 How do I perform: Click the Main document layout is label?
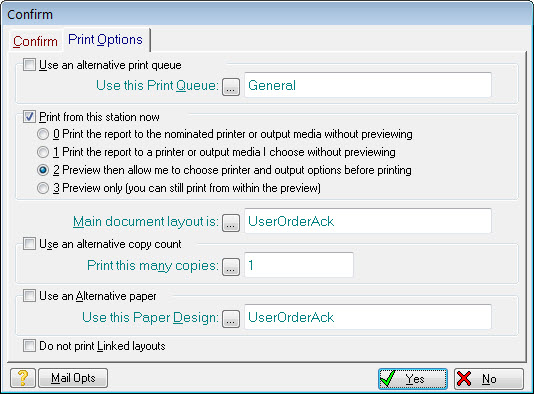(146, 221)
